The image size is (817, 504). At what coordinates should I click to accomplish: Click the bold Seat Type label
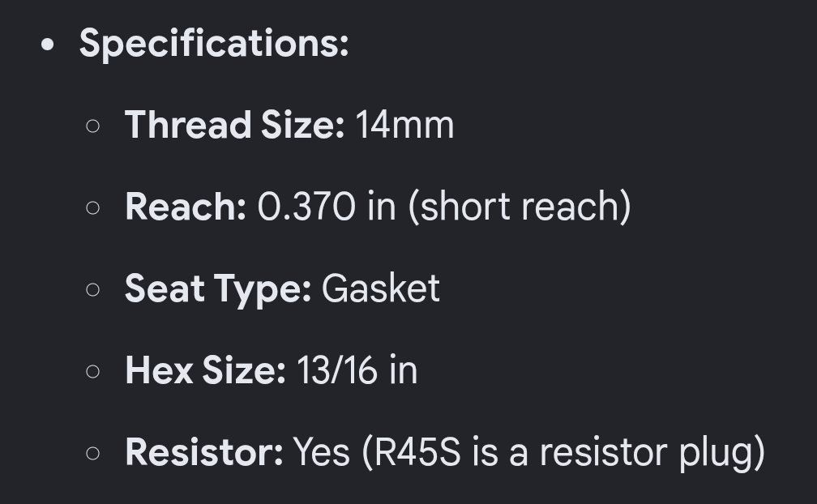click(x=218, y=289)
